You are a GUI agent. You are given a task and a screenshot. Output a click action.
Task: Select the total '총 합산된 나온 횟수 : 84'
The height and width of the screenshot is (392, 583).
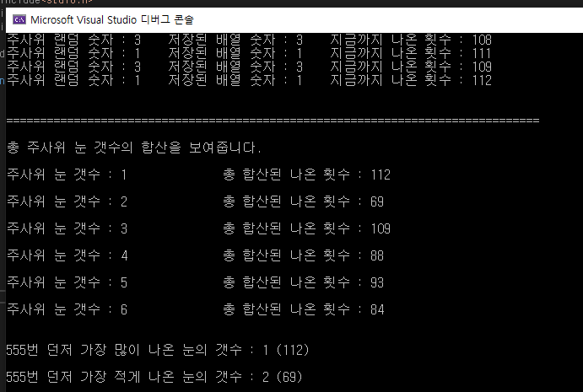pos(304,309)
